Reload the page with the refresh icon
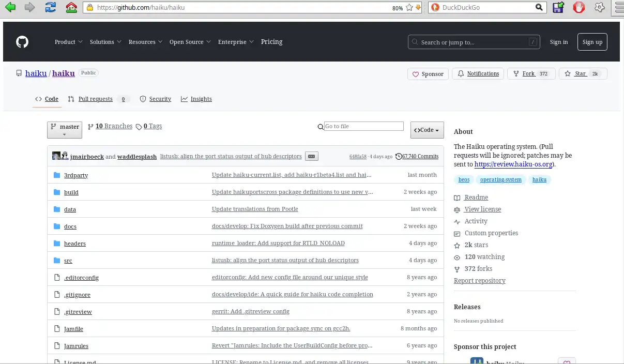The image size is (624, 364). [51, 7]
